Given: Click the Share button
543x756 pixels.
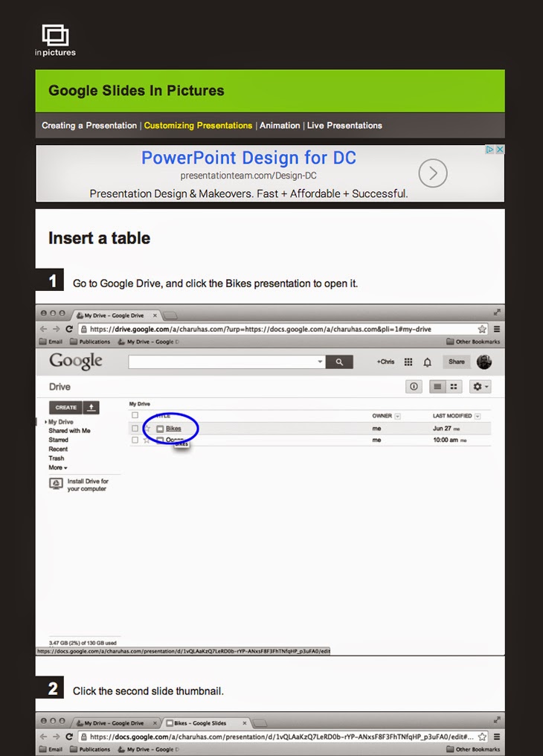Looking at the screenshot, I should [456, 362].
